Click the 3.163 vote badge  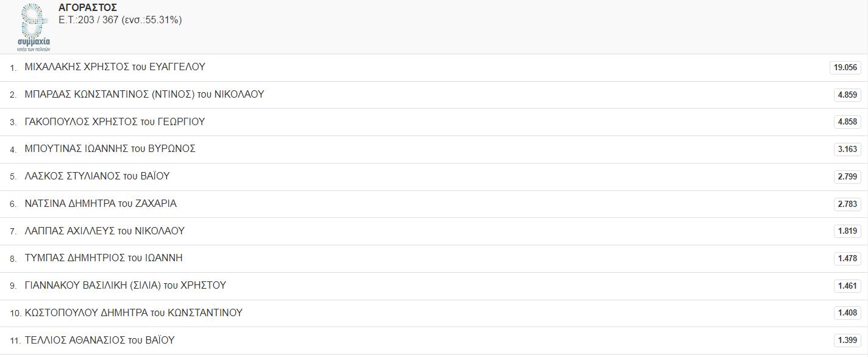point(847,150)
